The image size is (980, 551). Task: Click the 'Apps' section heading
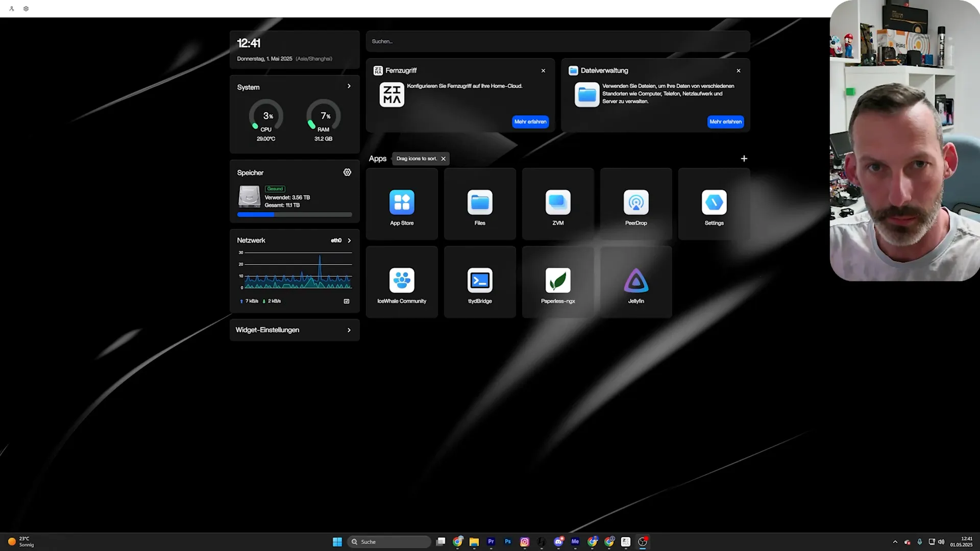point(378,159)
